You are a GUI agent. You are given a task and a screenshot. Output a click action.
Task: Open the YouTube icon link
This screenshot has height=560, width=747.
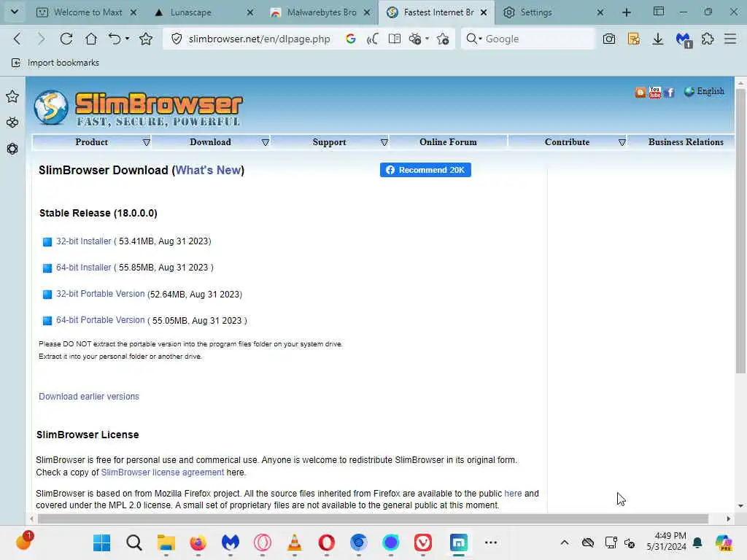655,92
